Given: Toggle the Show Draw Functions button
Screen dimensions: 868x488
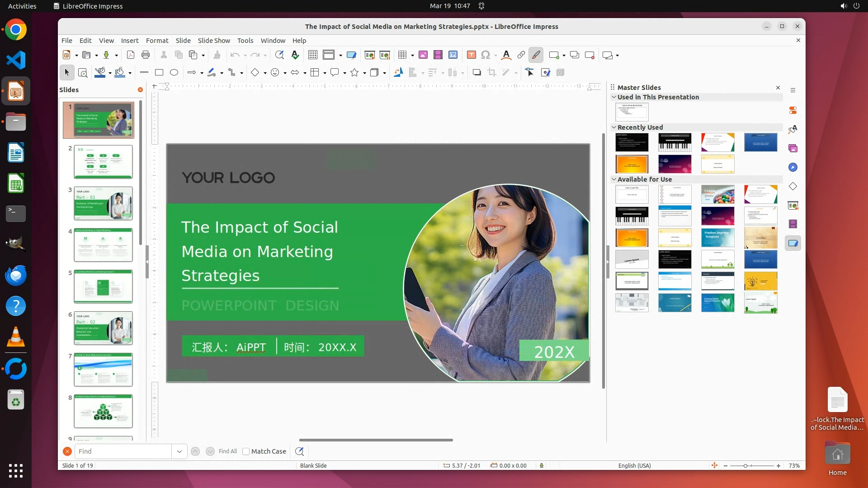Looking at the screenshot, I should (536, 55).
